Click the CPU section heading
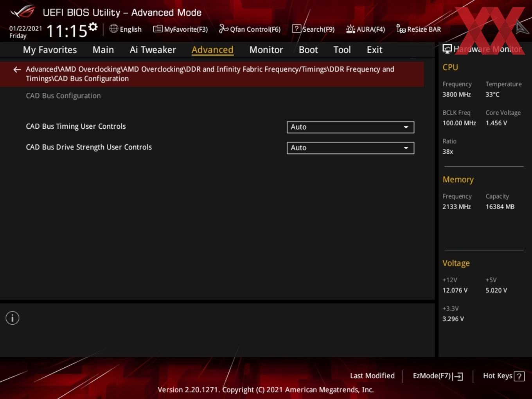This screenshot has width=532, height=399. pyautogui.click(x=450, y=67)
